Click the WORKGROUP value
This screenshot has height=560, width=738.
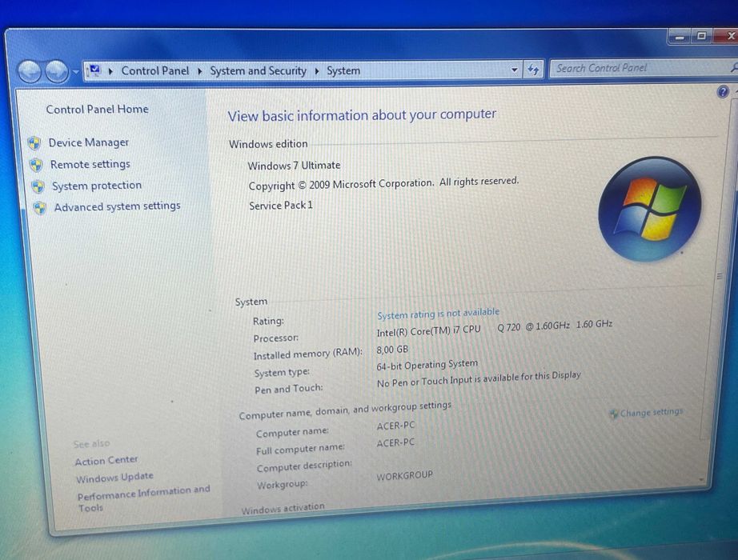(x=404, y=476)
